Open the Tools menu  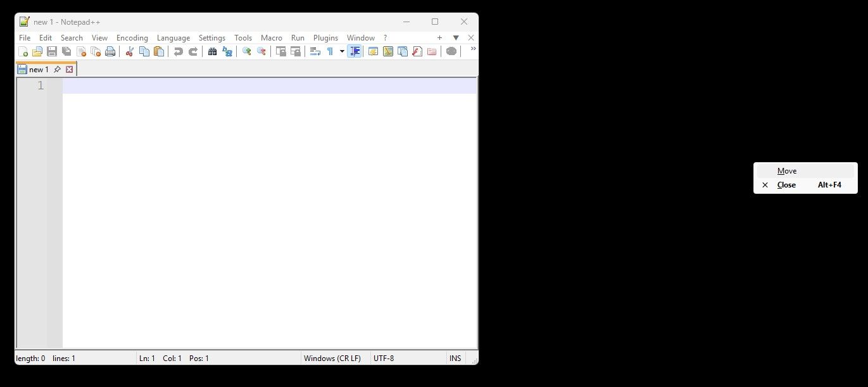tap(243, 38)
